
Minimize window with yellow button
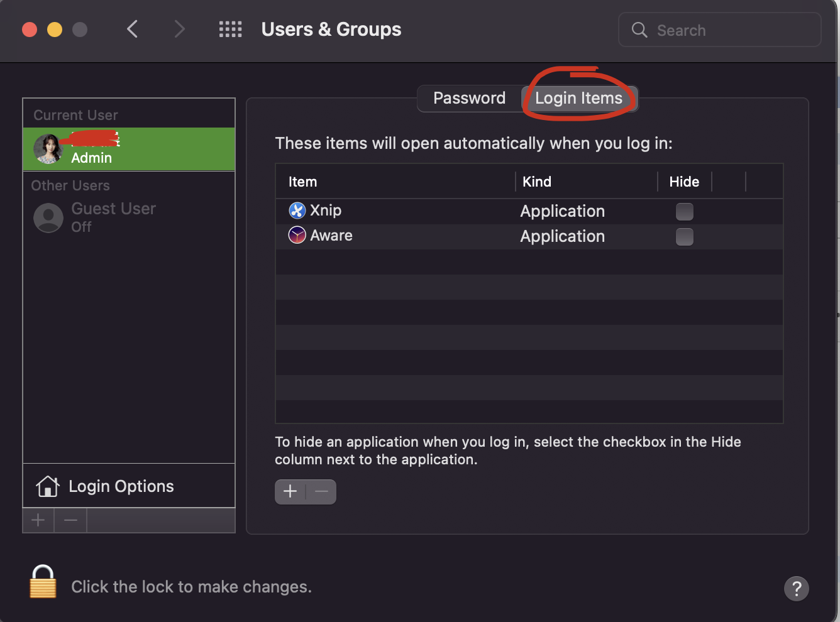pyautogui.click(x=55, y=30)
